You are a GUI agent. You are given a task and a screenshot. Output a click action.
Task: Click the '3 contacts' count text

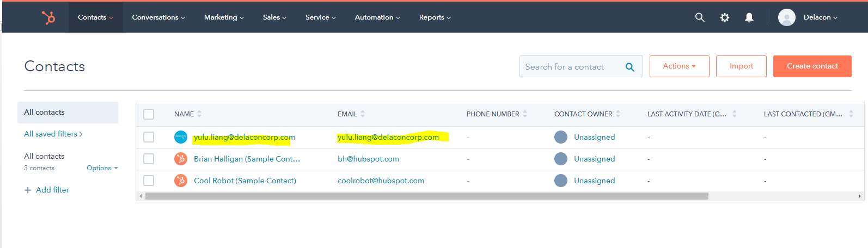tap(39, 168)
